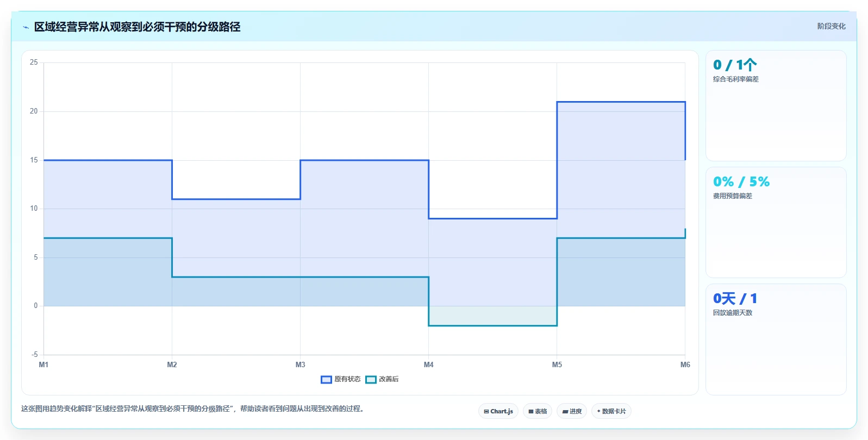Select the 数据卡片 tag
The height and width of the screenshot is (440, 868).
pyautogui.click(x=611, y=411)
